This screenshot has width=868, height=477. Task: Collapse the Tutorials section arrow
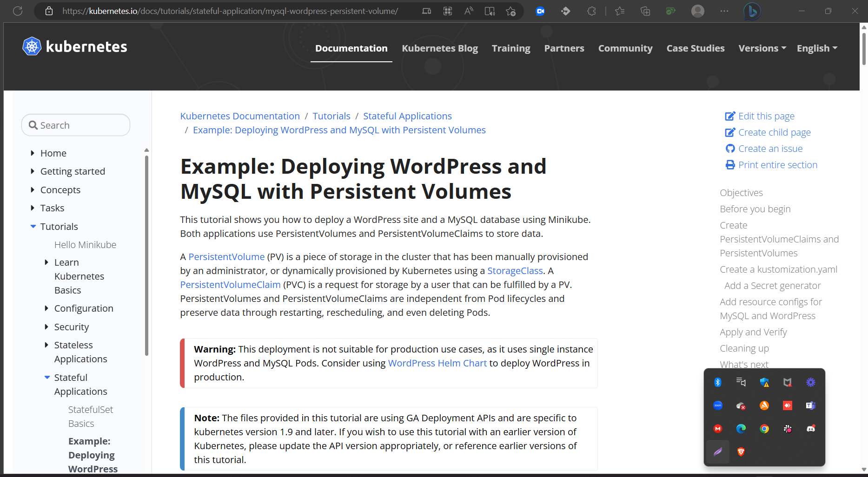pos(33,227)
